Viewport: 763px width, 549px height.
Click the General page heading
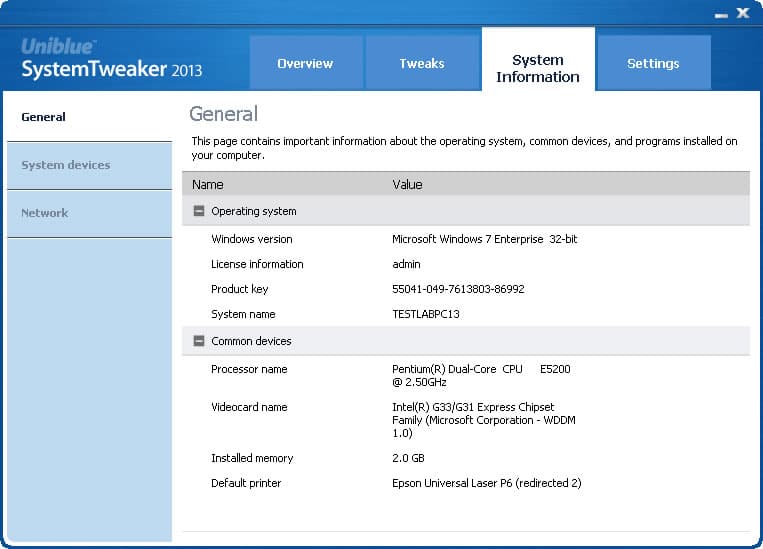(x=223, y=114)
